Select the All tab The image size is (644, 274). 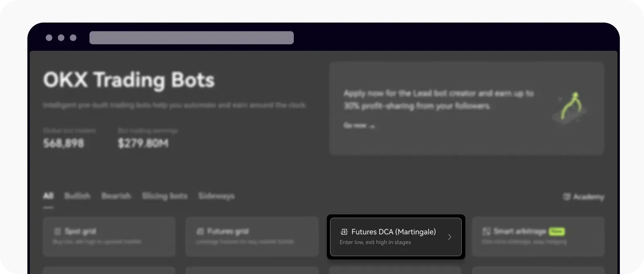(x=48, y=196)
